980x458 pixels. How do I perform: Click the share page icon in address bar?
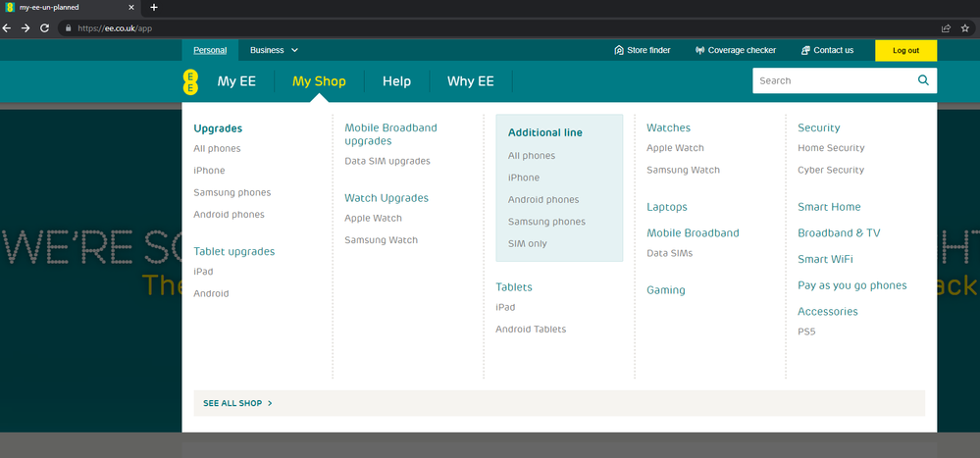coord(947,28)
